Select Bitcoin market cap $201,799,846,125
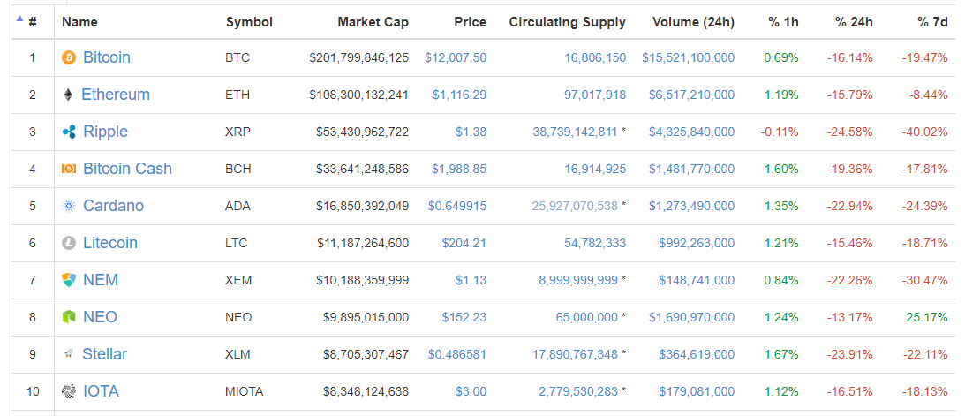 tap(358, 57)
